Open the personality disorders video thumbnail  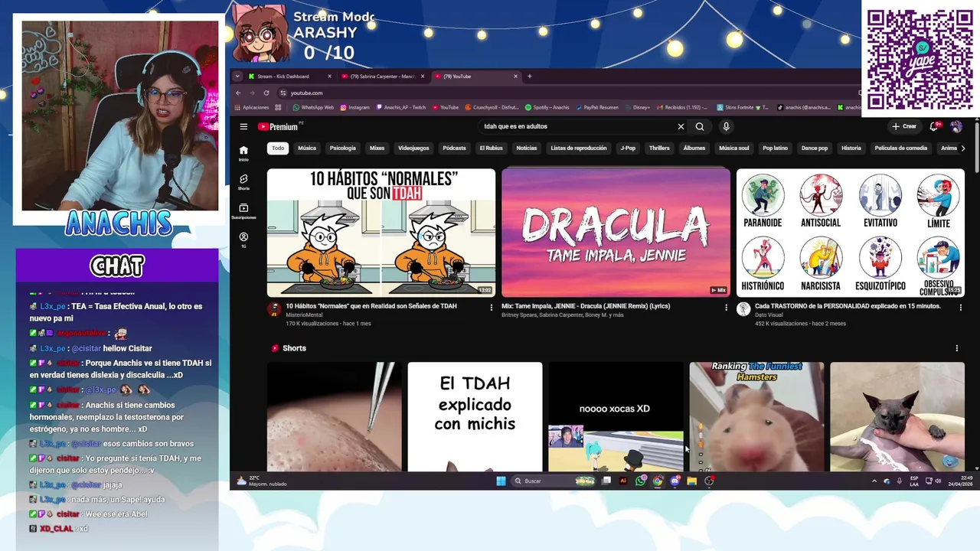850,233
